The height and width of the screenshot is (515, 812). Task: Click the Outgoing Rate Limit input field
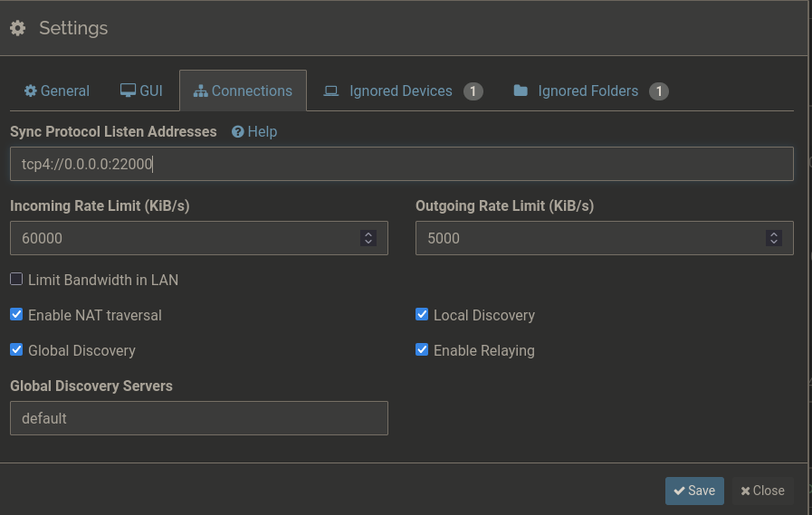coord(605,238)
